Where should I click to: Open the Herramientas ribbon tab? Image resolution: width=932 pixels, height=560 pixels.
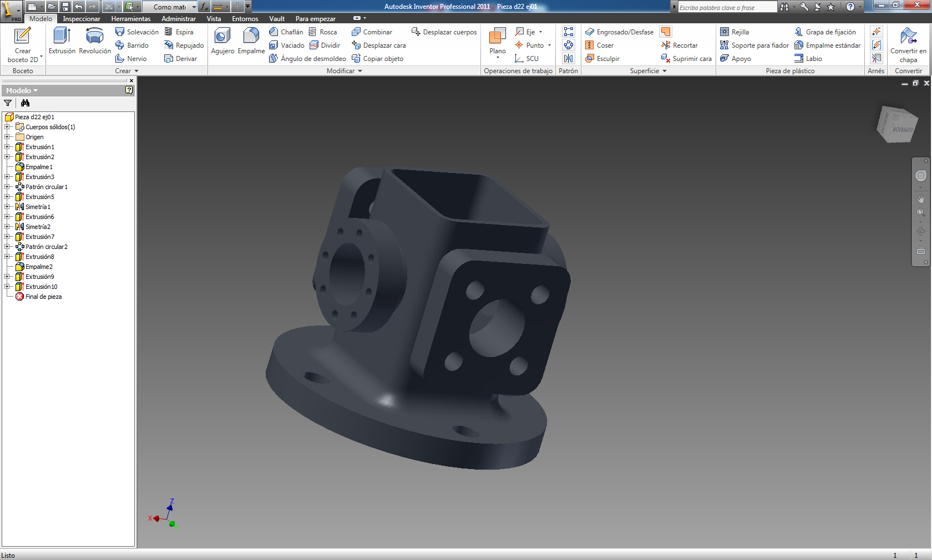131,19
